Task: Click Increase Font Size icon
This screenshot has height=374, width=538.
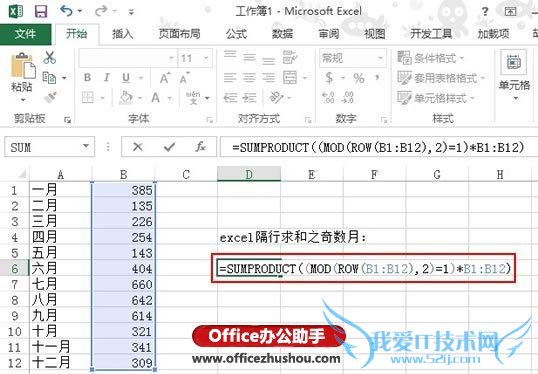Action: click(165, 78)
